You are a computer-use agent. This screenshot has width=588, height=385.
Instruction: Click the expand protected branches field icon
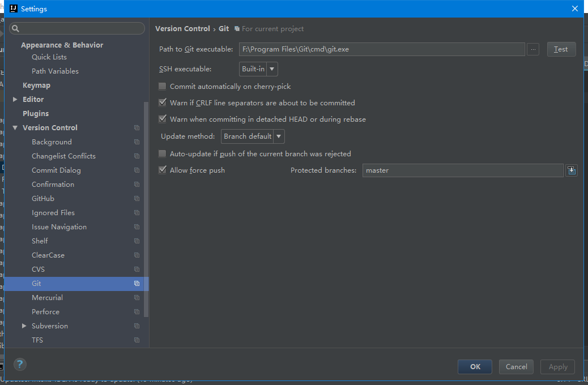[571, 170]
